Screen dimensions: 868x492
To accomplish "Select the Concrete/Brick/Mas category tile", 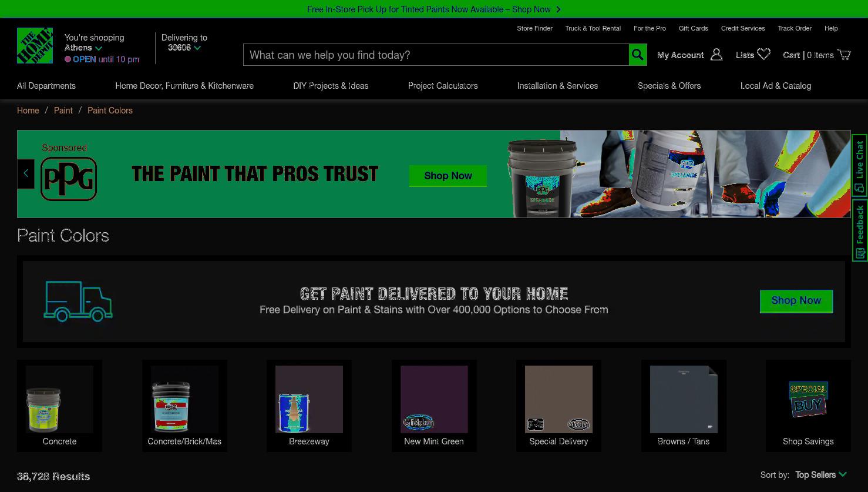I will coord(184,406).
